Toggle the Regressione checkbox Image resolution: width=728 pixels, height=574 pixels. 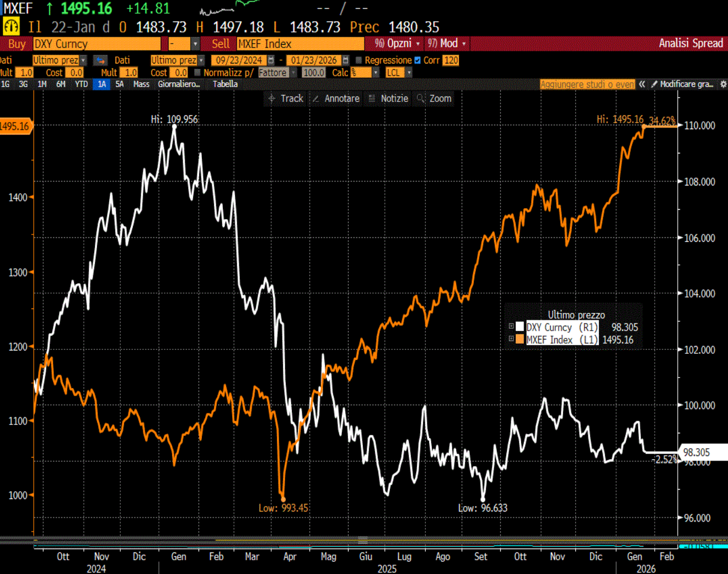point(358,60)
